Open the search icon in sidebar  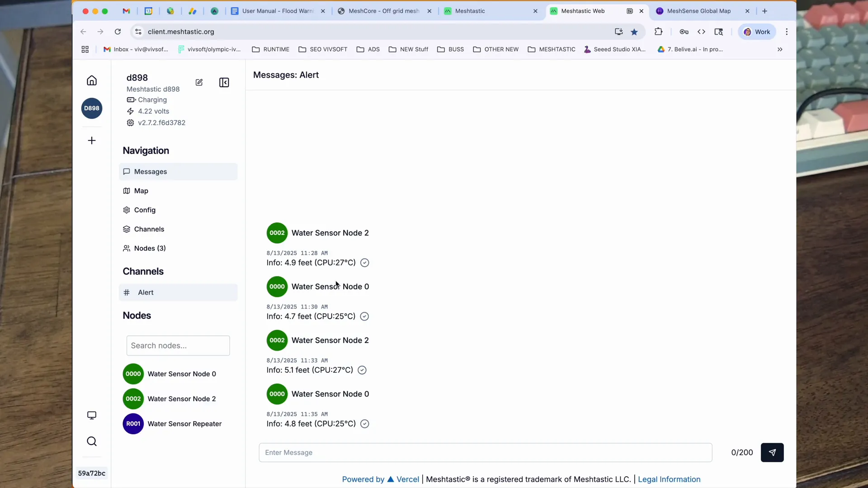tap(92, 441)
